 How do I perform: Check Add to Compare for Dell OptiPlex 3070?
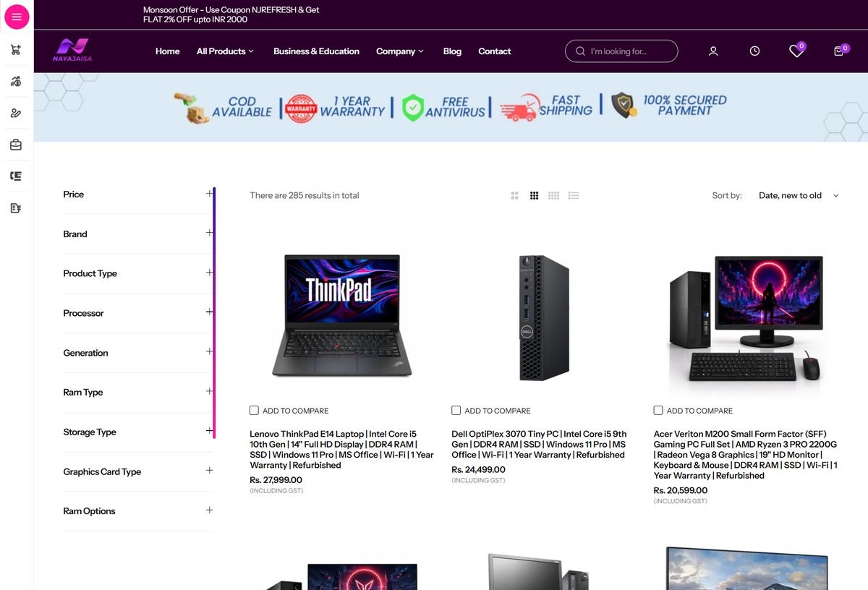[456, 410]
